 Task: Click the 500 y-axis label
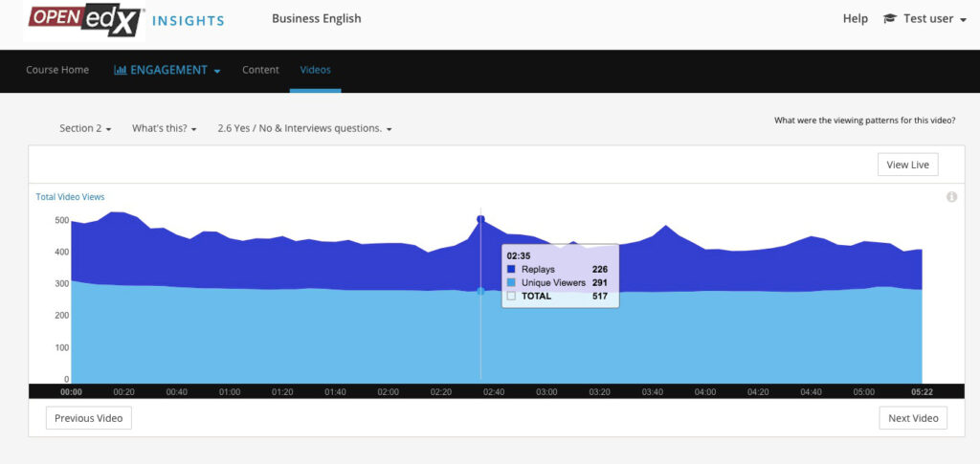(x=61, y=220)
